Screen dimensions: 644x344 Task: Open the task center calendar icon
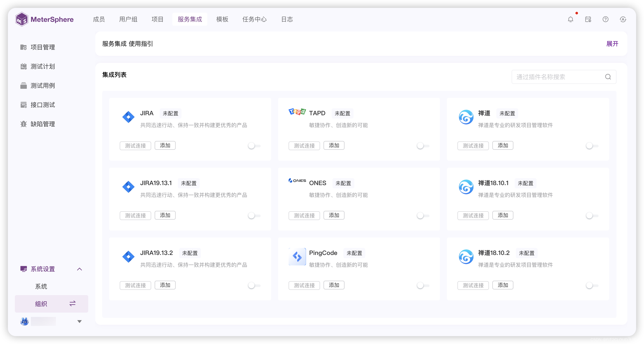tap(588, 19)
